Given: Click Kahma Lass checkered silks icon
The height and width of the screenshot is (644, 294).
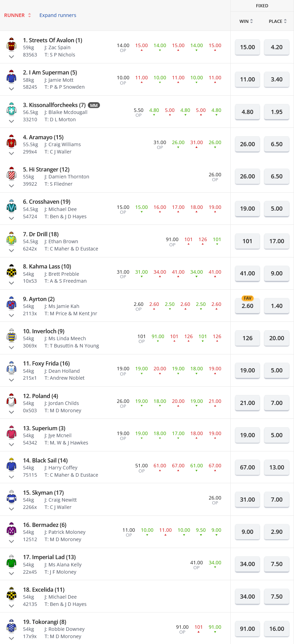Looking at the screenshot, I should (11, 271).
